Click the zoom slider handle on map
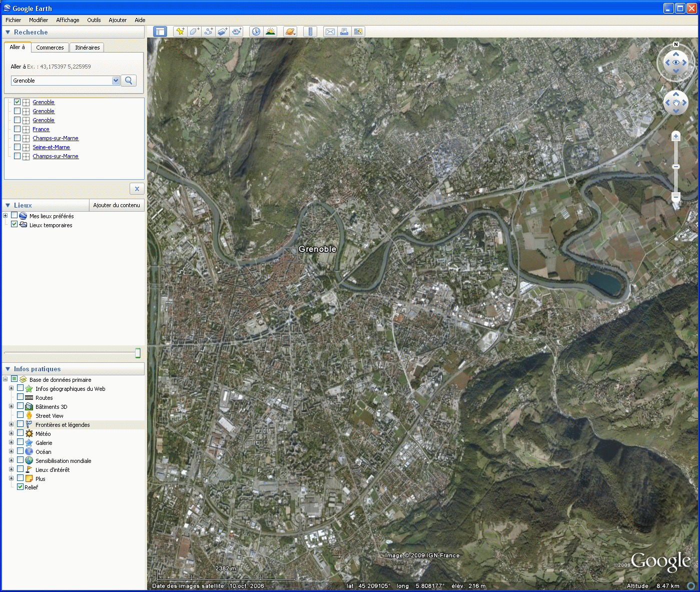This screenshot has height=592, width=700. point(676,167)
